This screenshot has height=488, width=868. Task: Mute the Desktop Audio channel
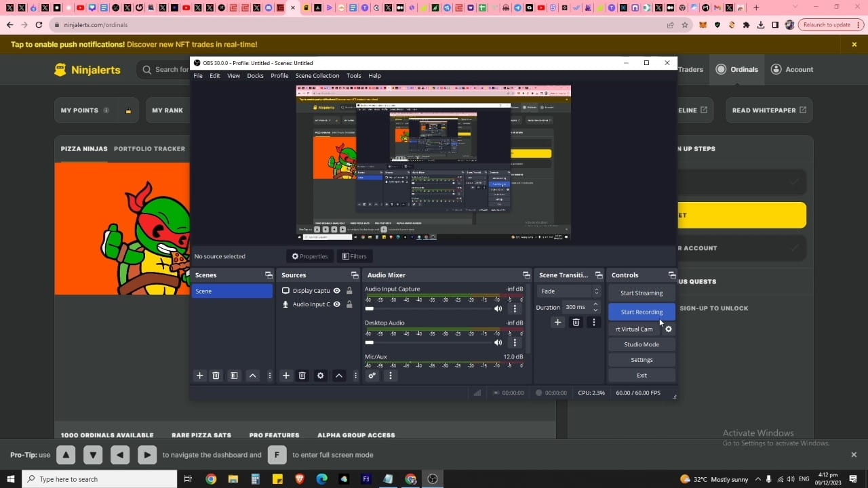[x=498, y=342]
